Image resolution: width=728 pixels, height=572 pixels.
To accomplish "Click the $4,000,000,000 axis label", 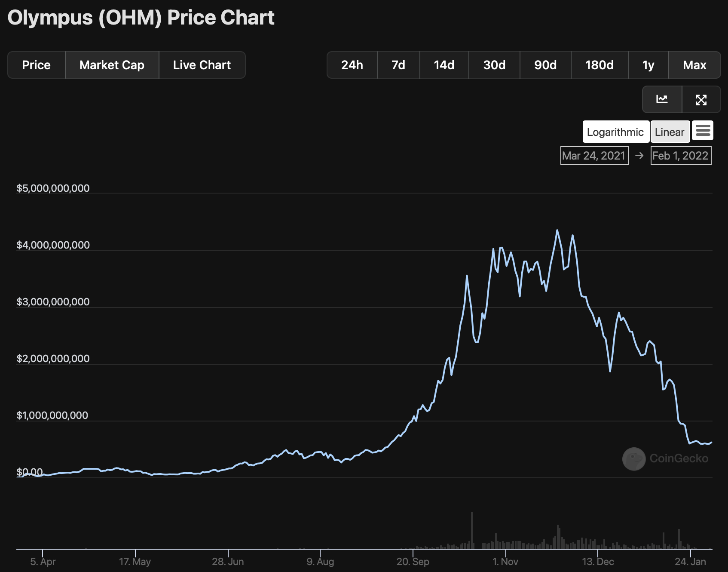I will click(53, 245).
